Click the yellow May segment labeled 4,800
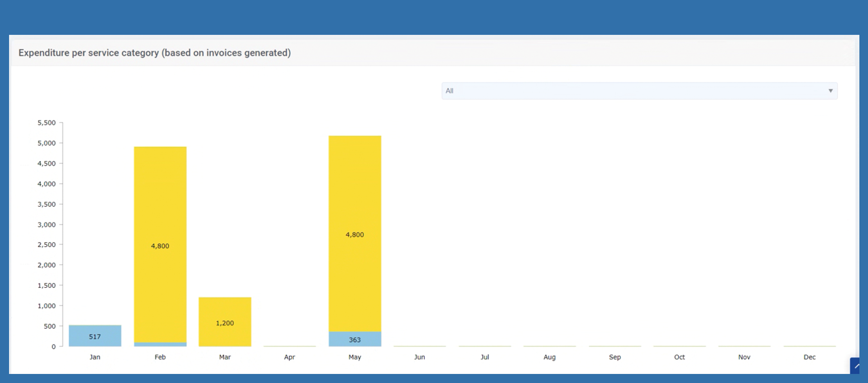Image resolution: width=868 pixels, height=383 pixels. pos(355,234)
